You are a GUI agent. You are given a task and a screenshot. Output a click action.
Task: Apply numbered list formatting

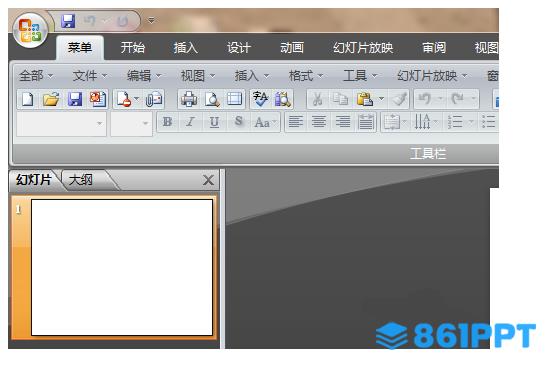[455, 122]
